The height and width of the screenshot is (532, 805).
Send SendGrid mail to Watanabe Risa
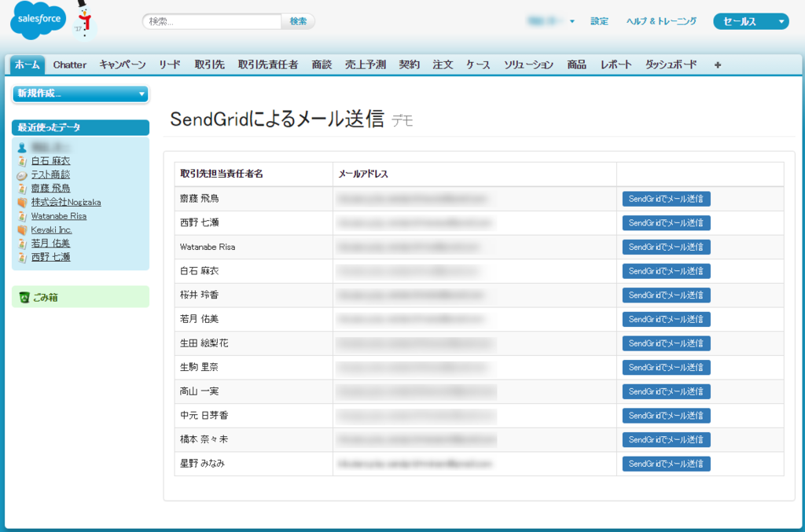tap(667, 247)
